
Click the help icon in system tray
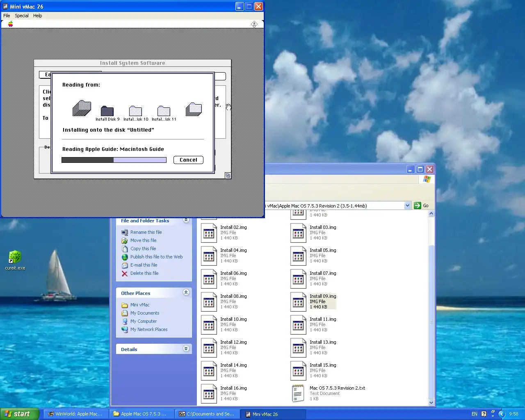(x=484, y=414)
